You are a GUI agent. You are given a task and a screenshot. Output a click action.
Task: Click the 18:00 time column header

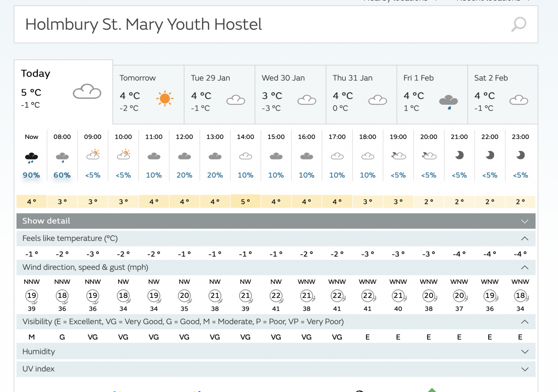pyautogui.click(x=368, y=137)
